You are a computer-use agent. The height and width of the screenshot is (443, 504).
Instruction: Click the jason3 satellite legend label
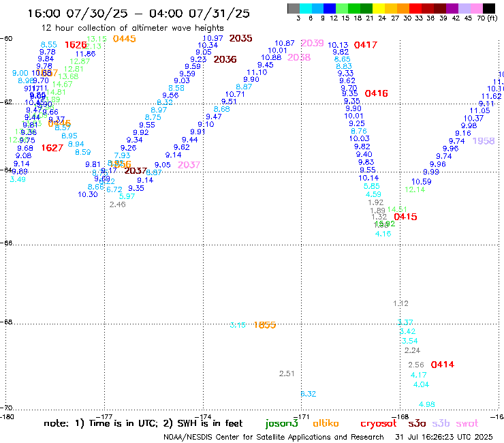281,424
